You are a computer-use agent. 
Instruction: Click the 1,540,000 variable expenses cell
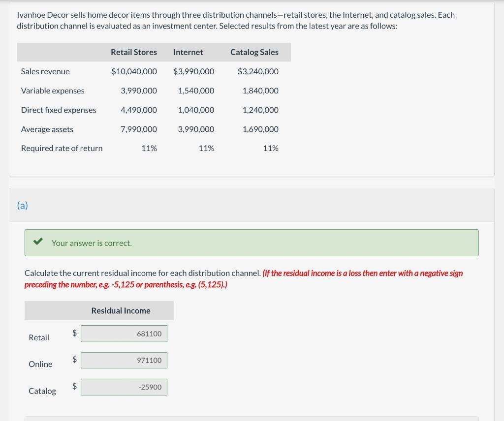196,90
